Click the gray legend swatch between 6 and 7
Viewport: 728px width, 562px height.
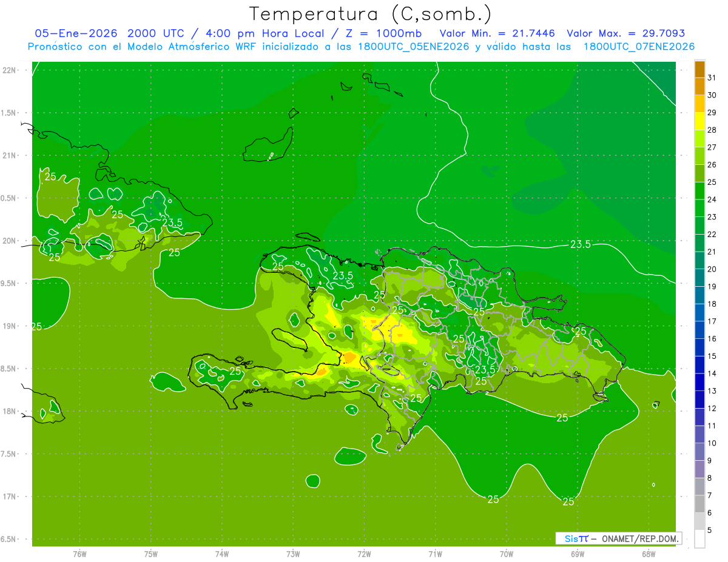(699, 504)
